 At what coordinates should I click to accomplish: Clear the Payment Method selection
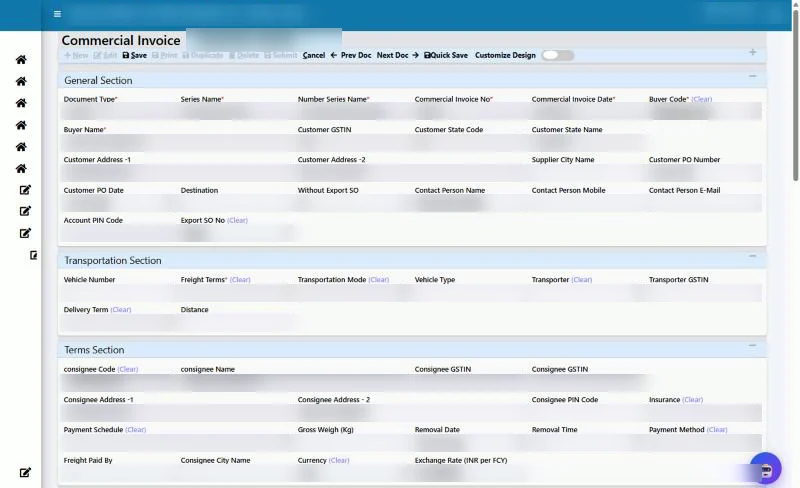pyautogui.click(x=717, y=429)
